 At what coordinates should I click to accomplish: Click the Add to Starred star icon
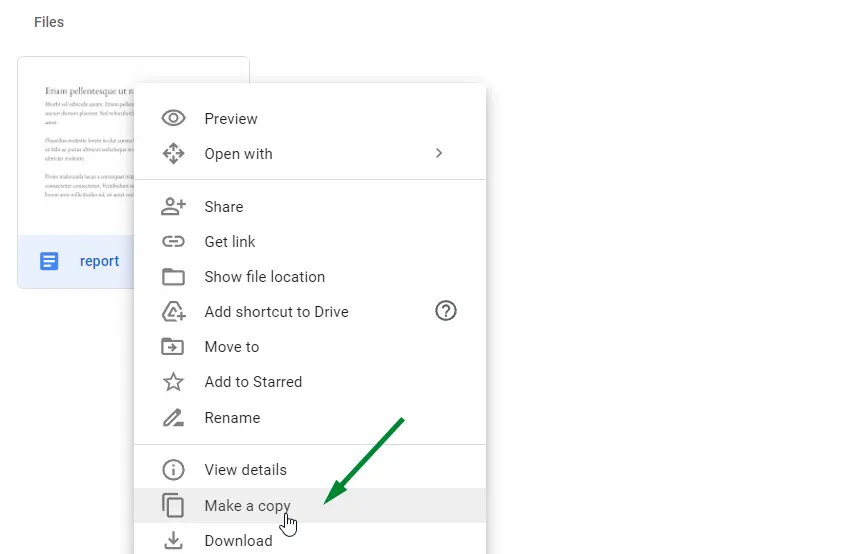(x=173, y=381)
